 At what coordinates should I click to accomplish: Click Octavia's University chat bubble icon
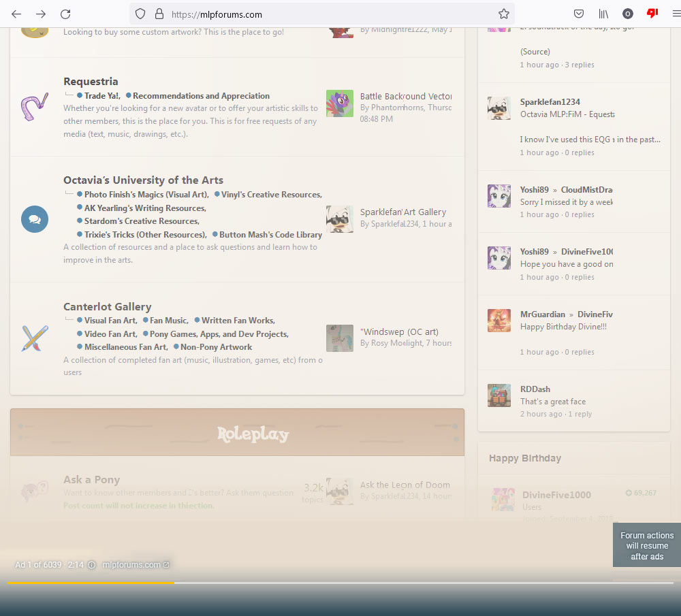pos(35,220)
